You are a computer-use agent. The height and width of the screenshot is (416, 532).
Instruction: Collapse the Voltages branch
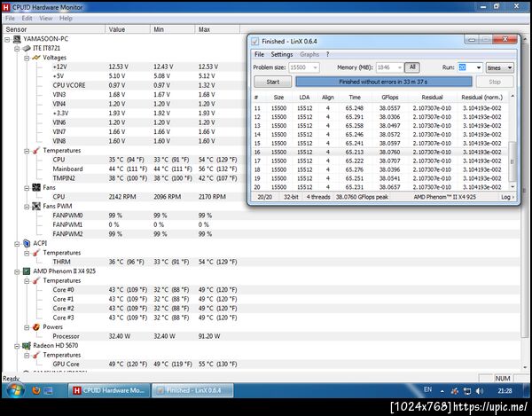tap(27, 58)
